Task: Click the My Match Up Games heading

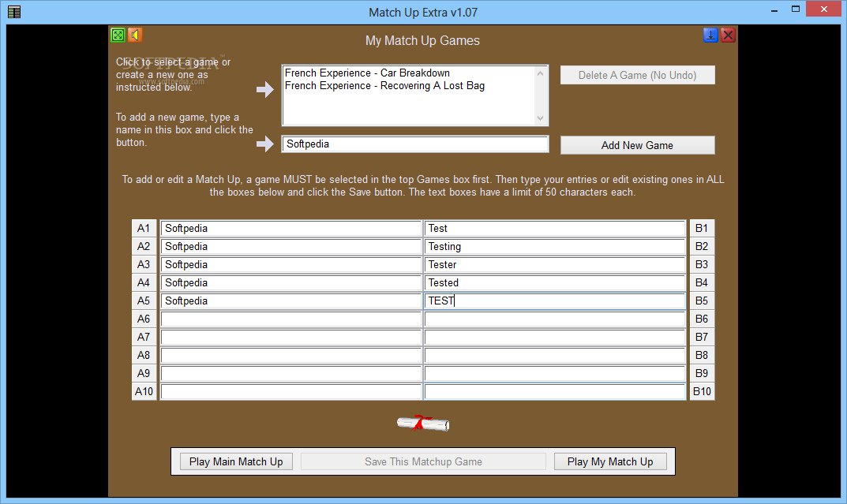Action: pyautogui.click(x=422, y=40)
